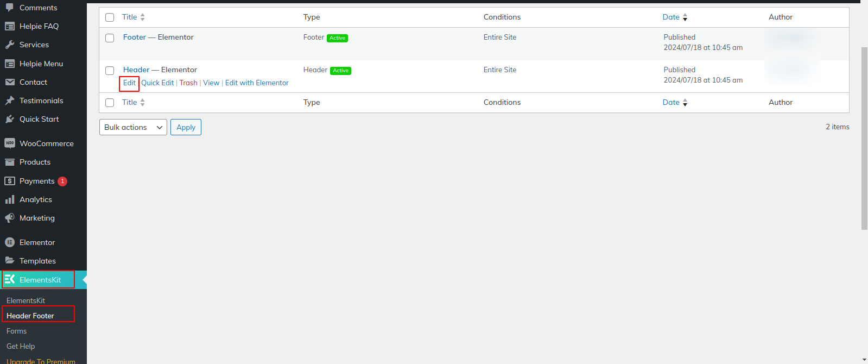Check the Footer — Elementor row checkbox
Image resolution: width=868 pixels, height=364 pixels.
110,38
